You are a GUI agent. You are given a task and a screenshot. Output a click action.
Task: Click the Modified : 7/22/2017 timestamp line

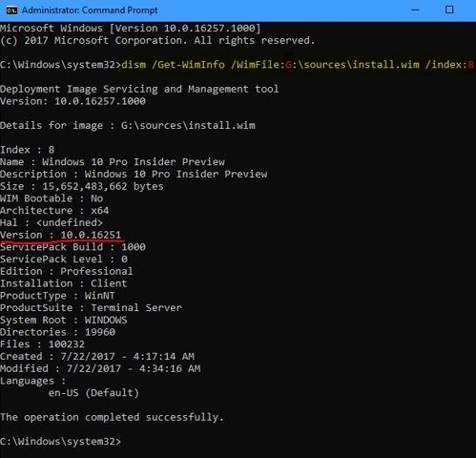(100, 368)
